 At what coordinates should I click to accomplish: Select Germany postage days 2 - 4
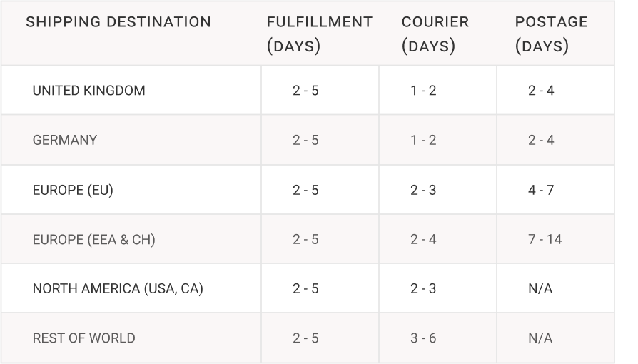pyautogui.click(x=541, y=140)
